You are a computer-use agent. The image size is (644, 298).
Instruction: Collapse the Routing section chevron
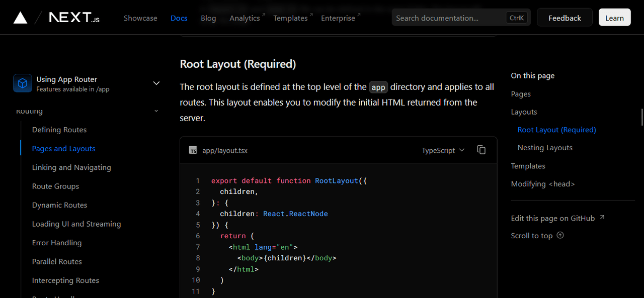pyautogui.click(x=156, y=111)
